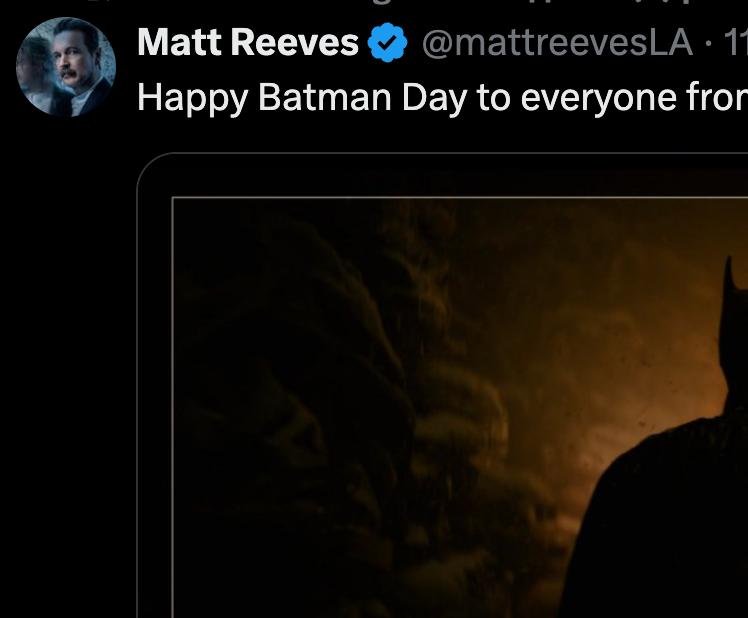Screen dimensions: 748x618
Task: Click the words 'Batman Day' in the tweet
Action: (x=362, y=97)
